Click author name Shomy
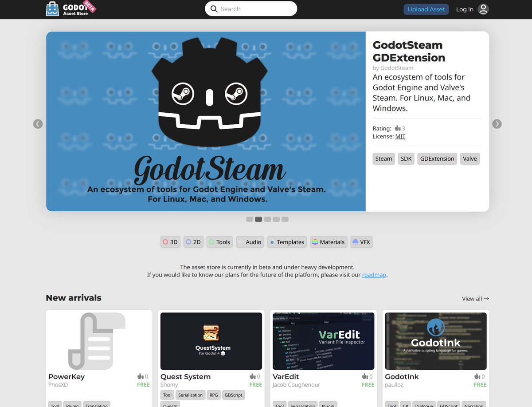Screen dimensions: 532x407 point(169,385)
